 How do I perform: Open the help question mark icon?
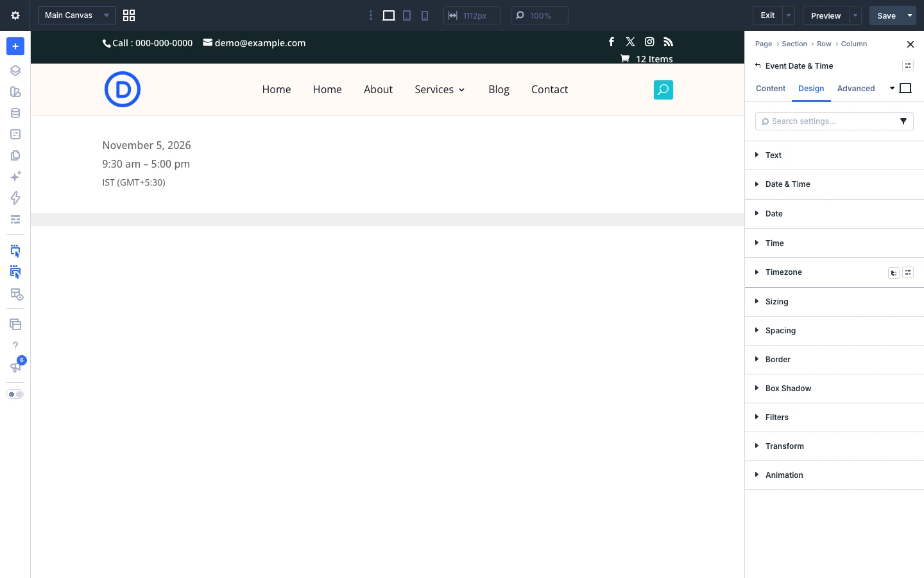(x=15, y=346)
